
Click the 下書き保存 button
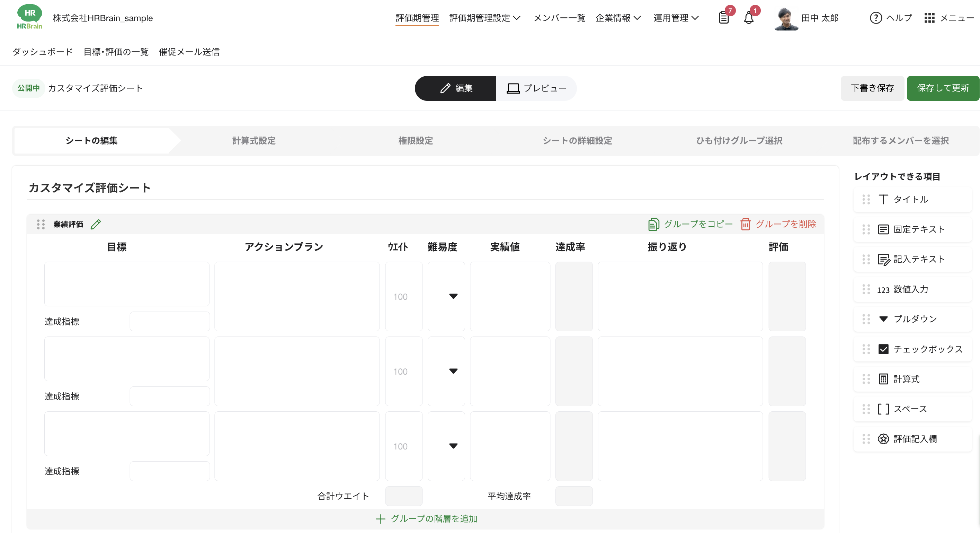tap(872, 88)
